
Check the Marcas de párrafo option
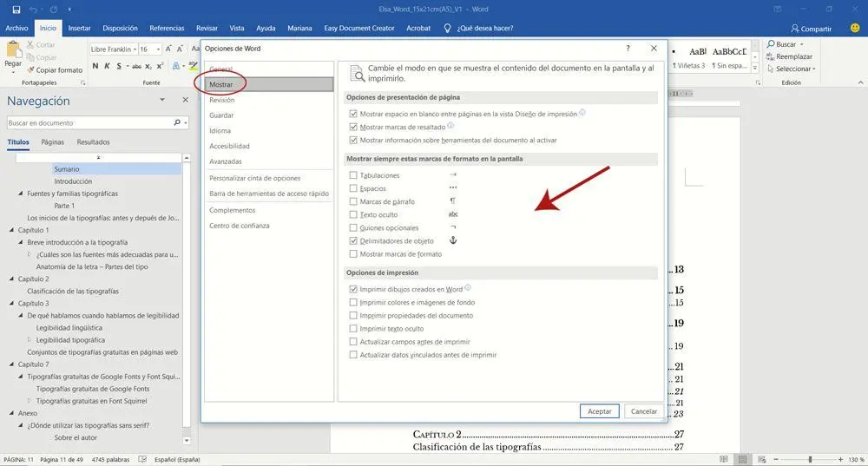(x=352, y=201)
